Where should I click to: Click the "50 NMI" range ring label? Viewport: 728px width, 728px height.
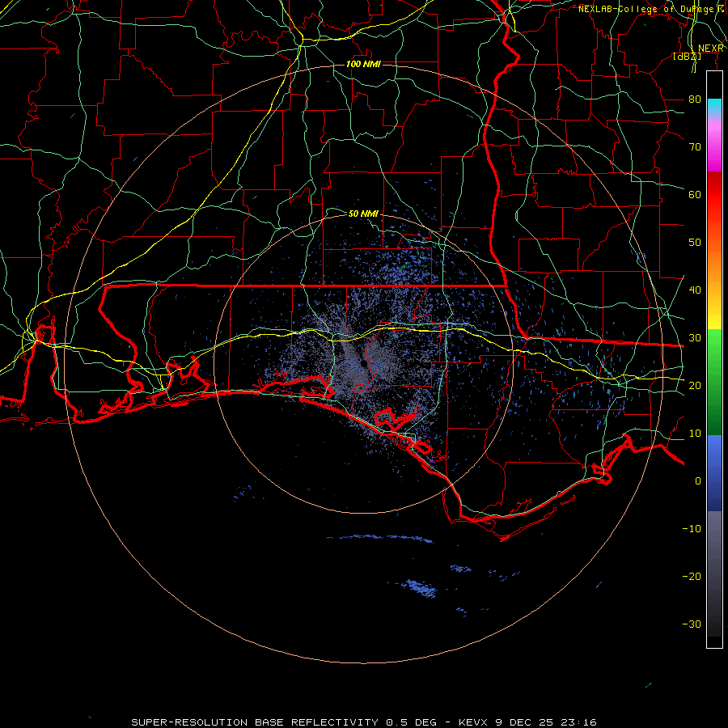click(363, 214)
